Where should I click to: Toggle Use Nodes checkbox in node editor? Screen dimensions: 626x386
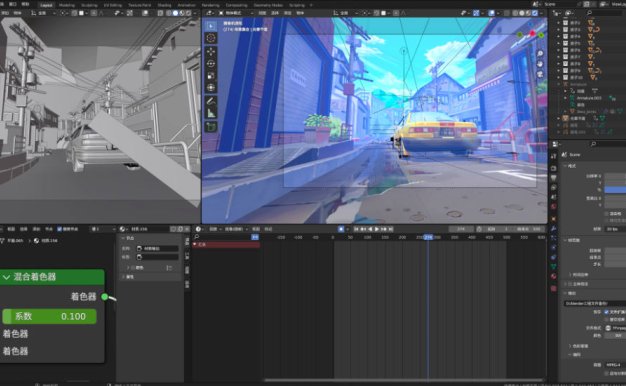coord(59,229)
